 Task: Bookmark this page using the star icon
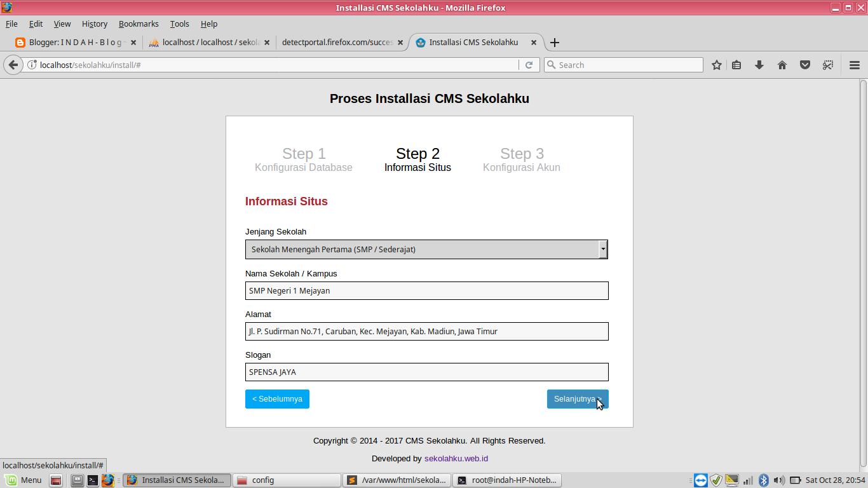716,64
